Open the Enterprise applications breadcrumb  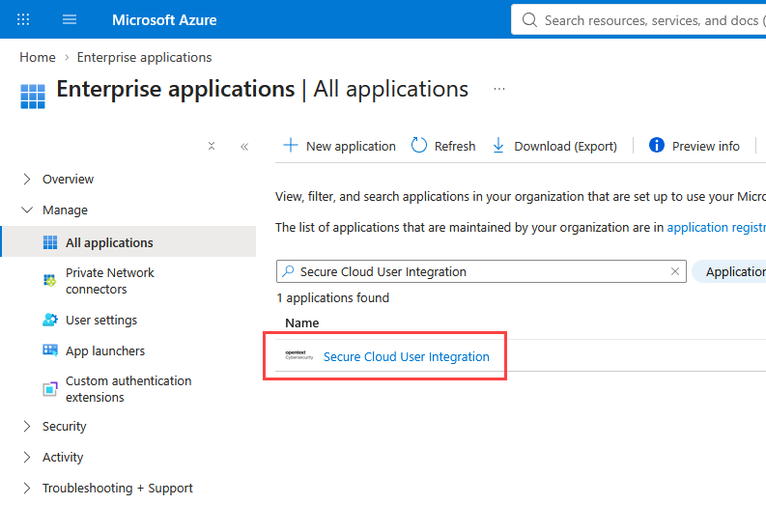pyautogui.click(x=144, y=57)
